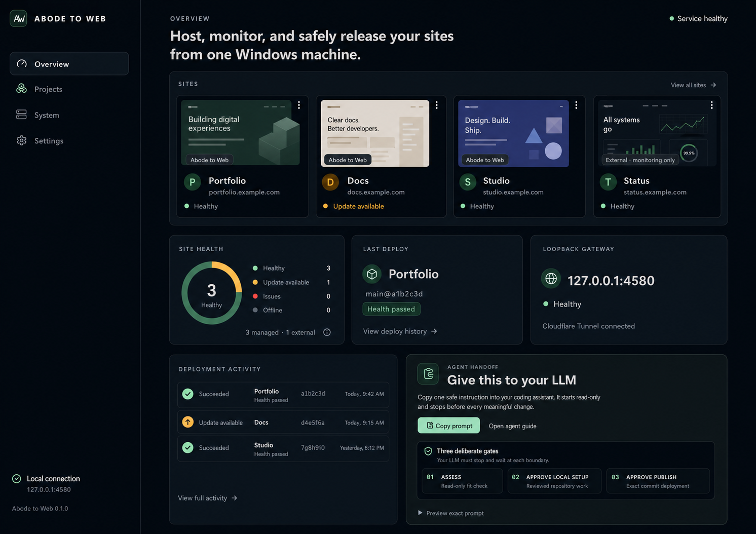Viewport: 756px width, 534px height.
Task: Click the arrow beside View all sites
Action: tap(713, 85)
